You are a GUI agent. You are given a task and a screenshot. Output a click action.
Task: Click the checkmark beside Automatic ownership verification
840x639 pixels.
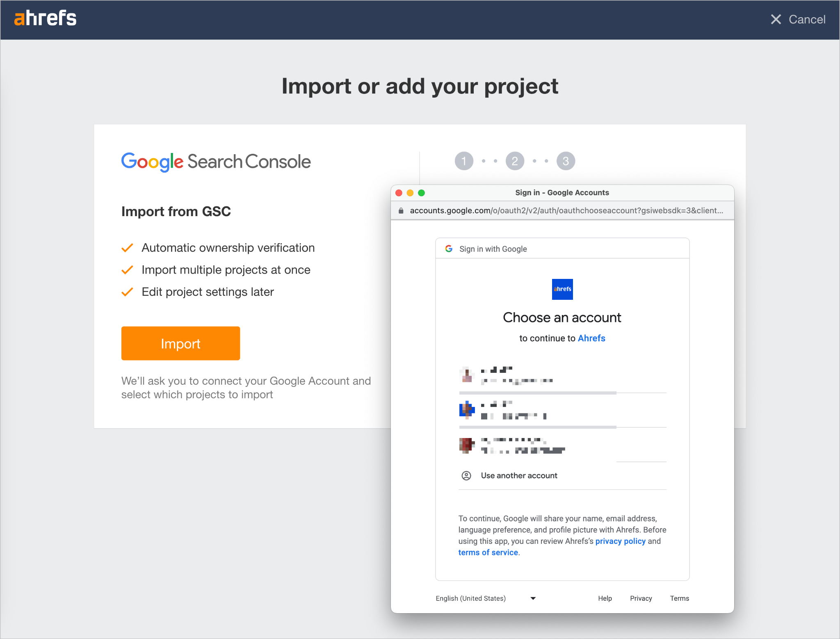[x=127, y=247]
